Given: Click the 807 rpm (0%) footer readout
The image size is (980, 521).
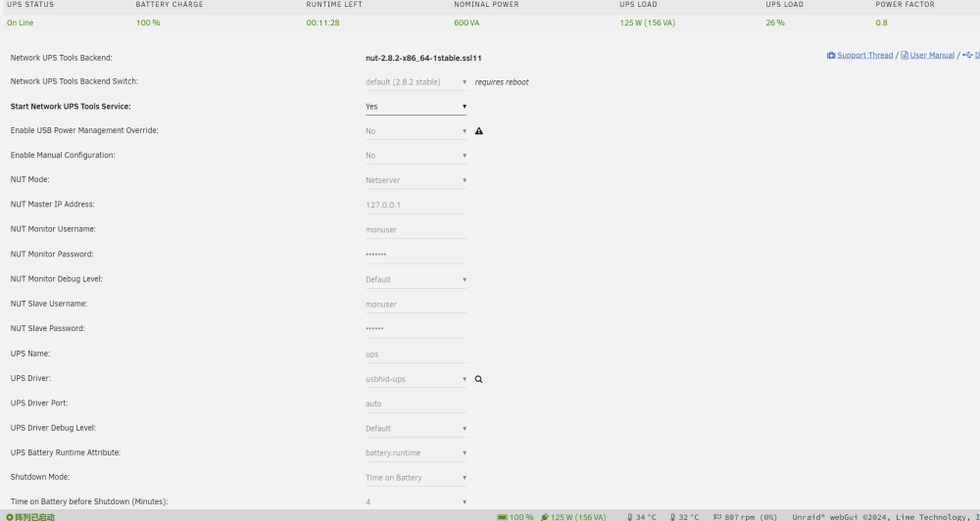Looking at the screenshot, I should 751,517.
